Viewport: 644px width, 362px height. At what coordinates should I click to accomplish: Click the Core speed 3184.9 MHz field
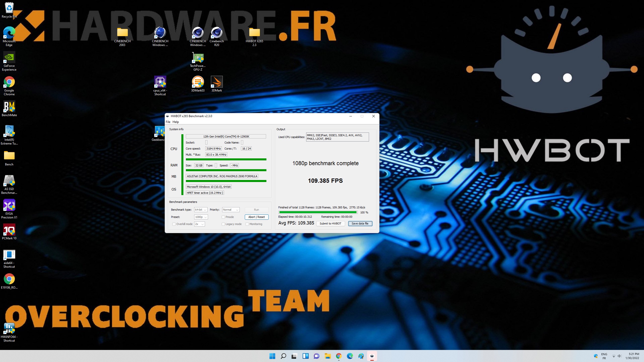[214, 149]
